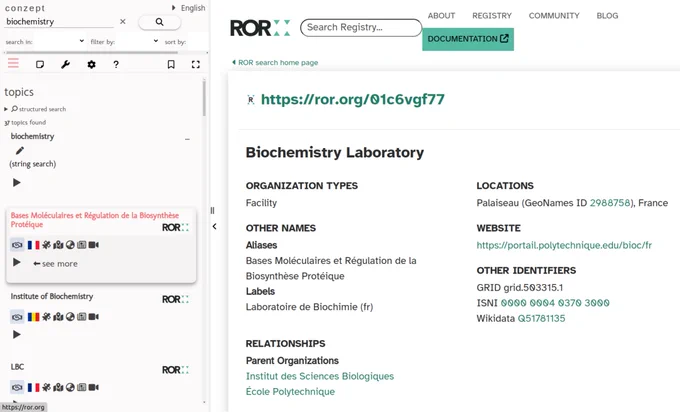The image size is (680, 412).
Task: Click ROR logo on Bases Moléculaires card
Action: 175,227
